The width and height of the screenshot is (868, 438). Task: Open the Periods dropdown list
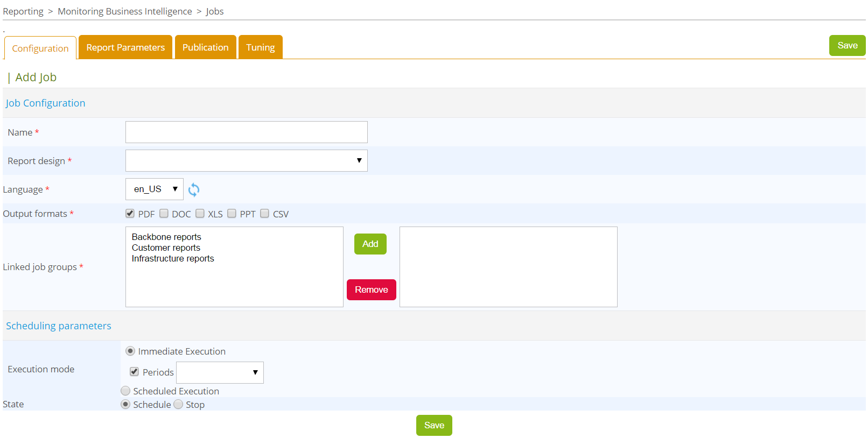pos(220,372)
